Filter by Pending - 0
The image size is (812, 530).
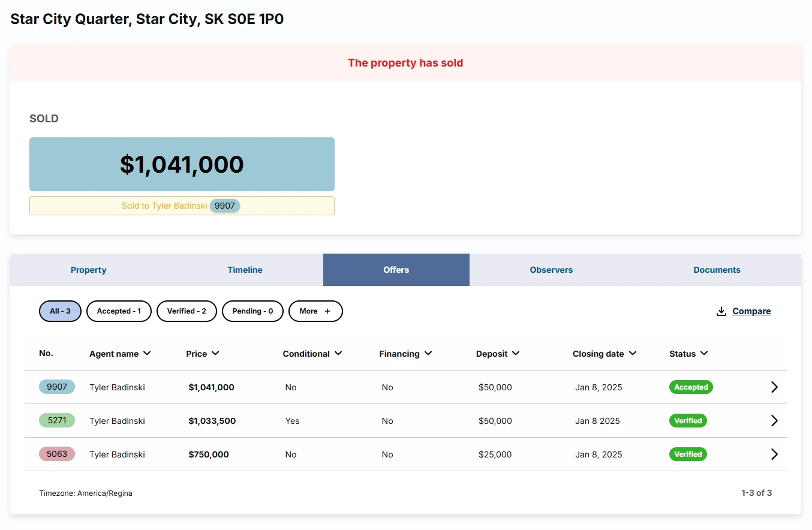tap(252, 311)
